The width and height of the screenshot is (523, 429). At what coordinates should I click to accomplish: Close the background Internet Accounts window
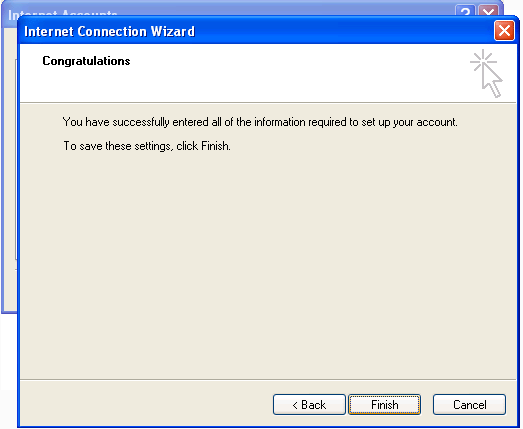(489, 11)
